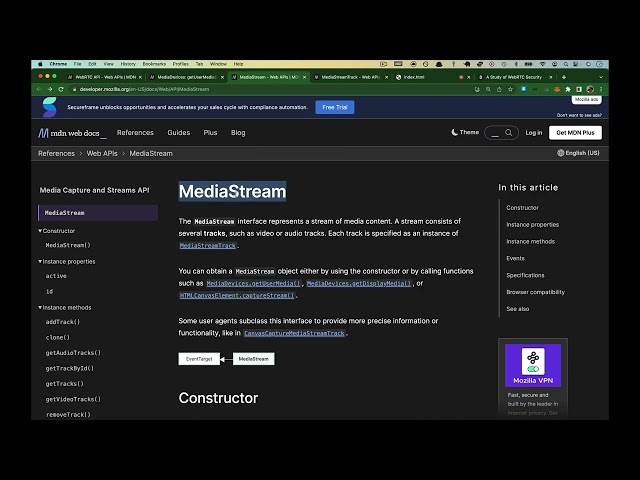Click the Securetrame ad logo
640x480 pixels.
pos(49,107)
